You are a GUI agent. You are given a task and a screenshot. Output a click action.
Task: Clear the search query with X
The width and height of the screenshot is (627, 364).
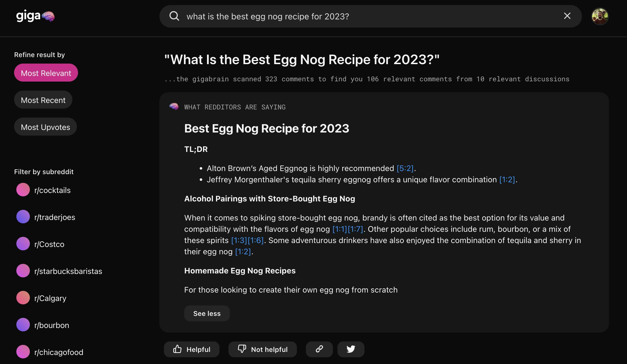(567, 16)
